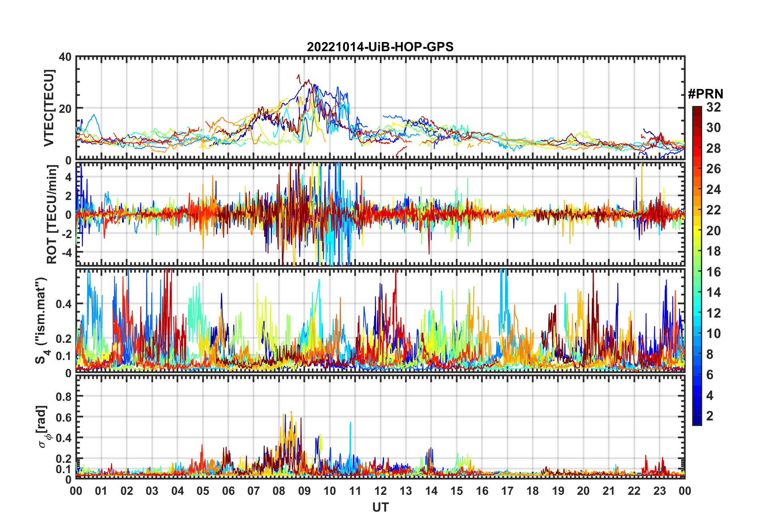Select the ROT [TECU/min] y-axis label

click(52, 214)
